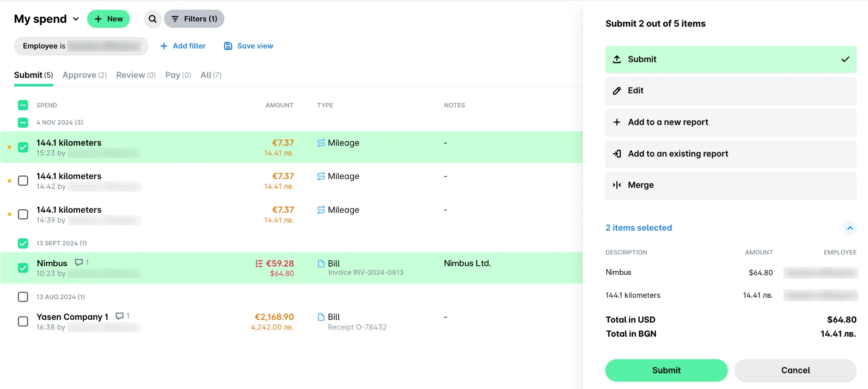Click the NOTES column header
Viewport: 868px width, 389px height.
[x=454, y=105]
